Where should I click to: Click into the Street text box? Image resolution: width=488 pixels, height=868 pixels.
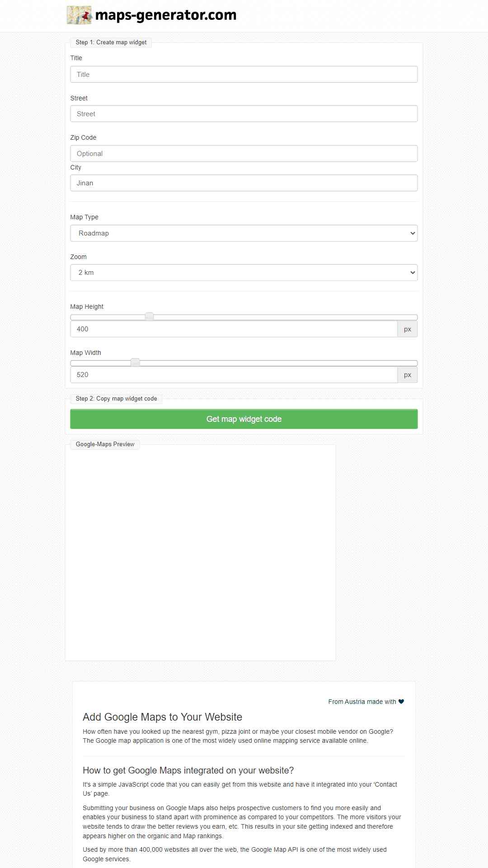(244, 114)
